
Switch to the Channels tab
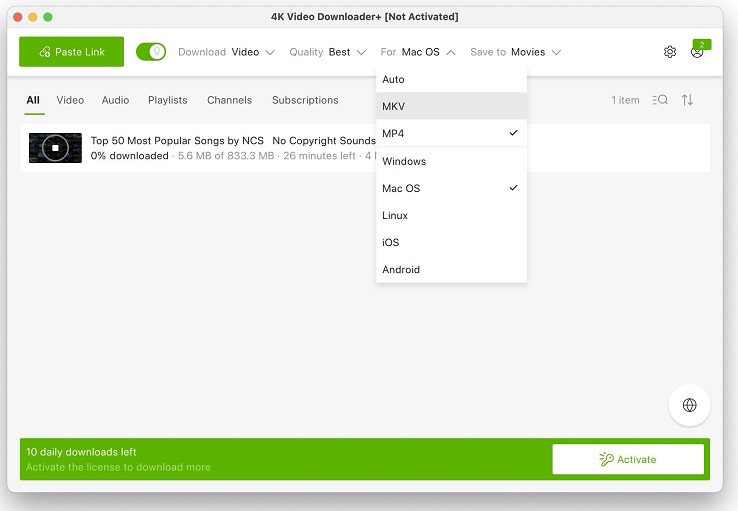pyautogui.click(x=229, y=100)
